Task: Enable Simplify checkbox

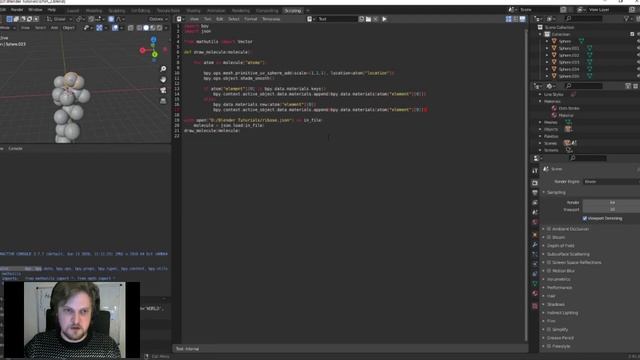Action: [549, 329]
